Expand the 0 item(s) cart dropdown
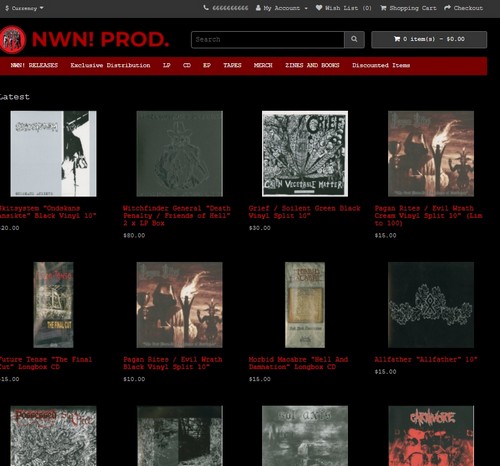The width and height of the screenshot is (500, 466). point(429,40)
